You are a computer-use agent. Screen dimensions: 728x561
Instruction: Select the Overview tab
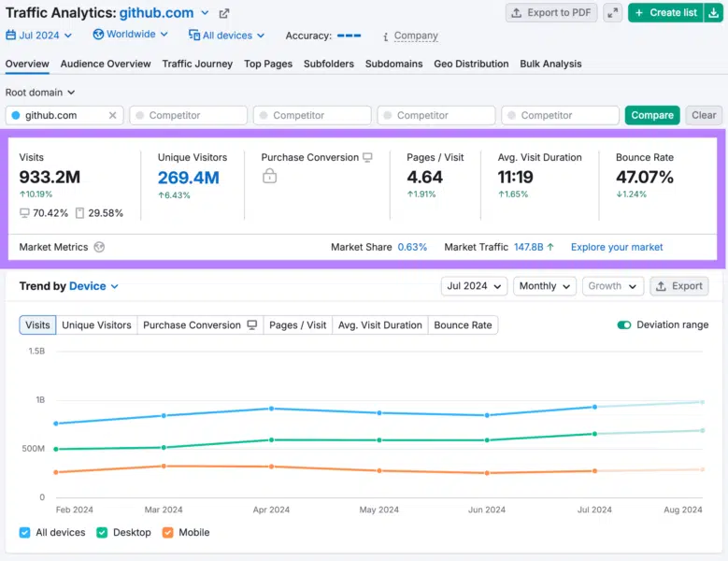(27, 65)
